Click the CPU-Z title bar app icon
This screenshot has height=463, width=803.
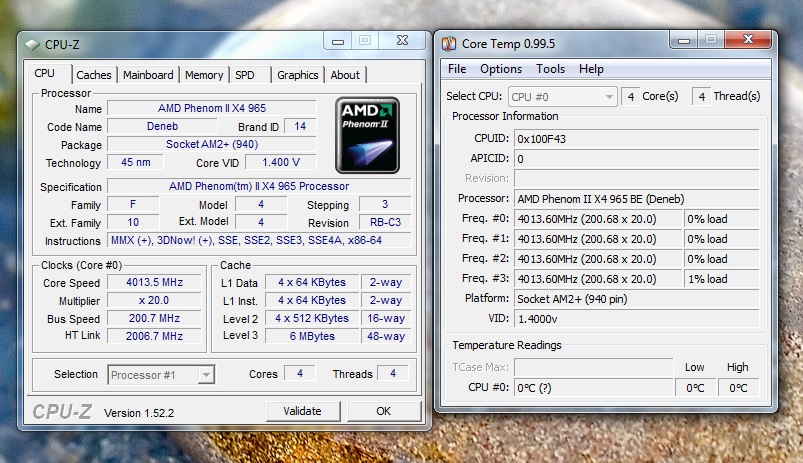(32, 45)
